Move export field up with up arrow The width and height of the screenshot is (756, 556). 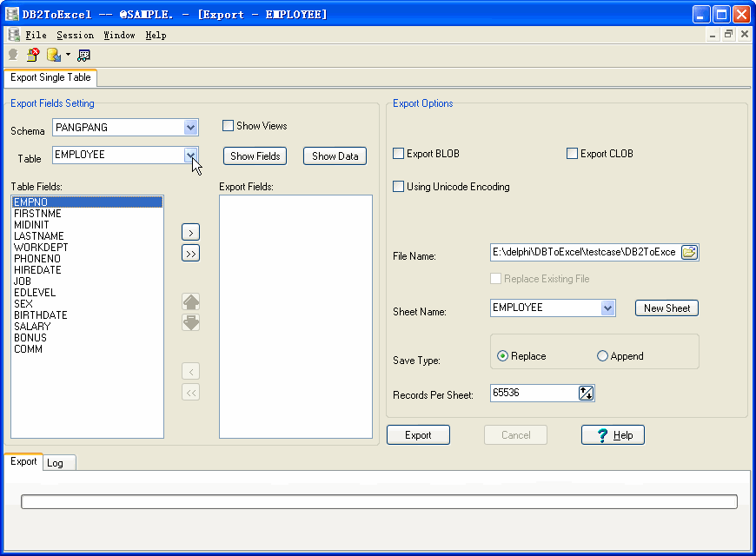(191, 301)
